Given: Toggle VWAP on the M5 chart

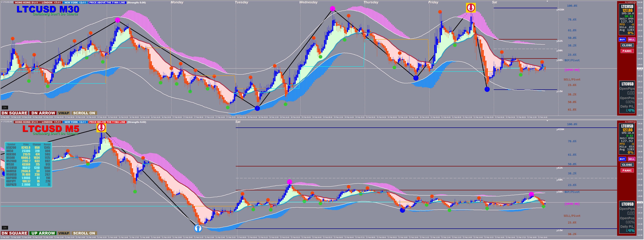Looking at the screenshot, I should [64, 233].
